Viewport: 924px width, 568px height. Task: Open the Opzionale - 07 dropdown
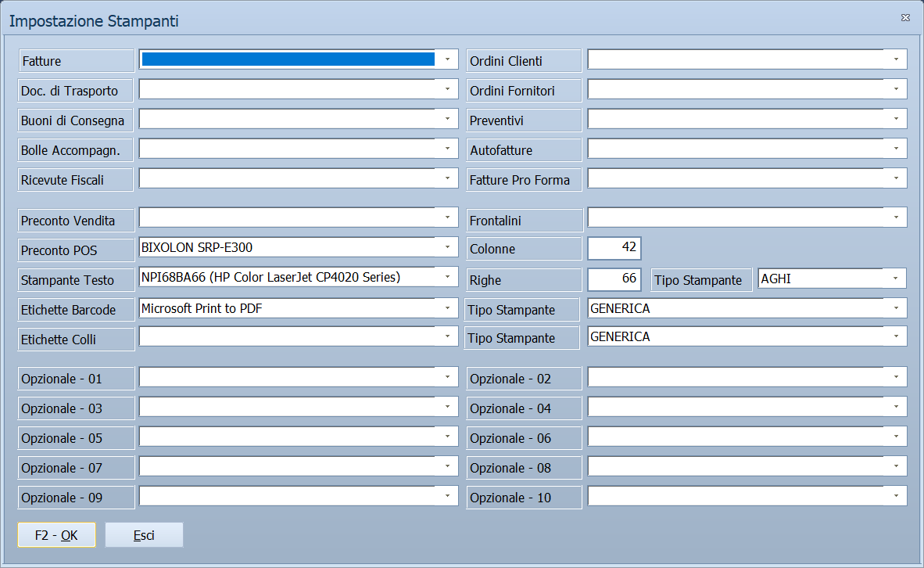coord(447,466)
